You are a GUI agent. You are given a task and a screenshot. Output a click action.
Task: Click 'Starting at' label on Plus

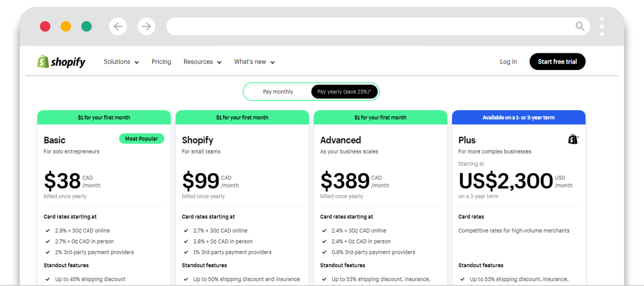(471, 164)
